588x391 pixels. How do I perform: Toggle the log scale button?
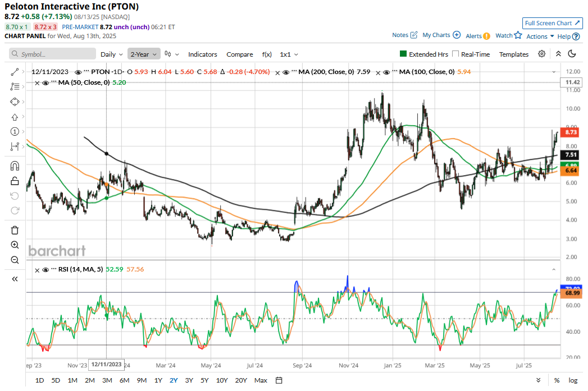(x=573, y=380)
